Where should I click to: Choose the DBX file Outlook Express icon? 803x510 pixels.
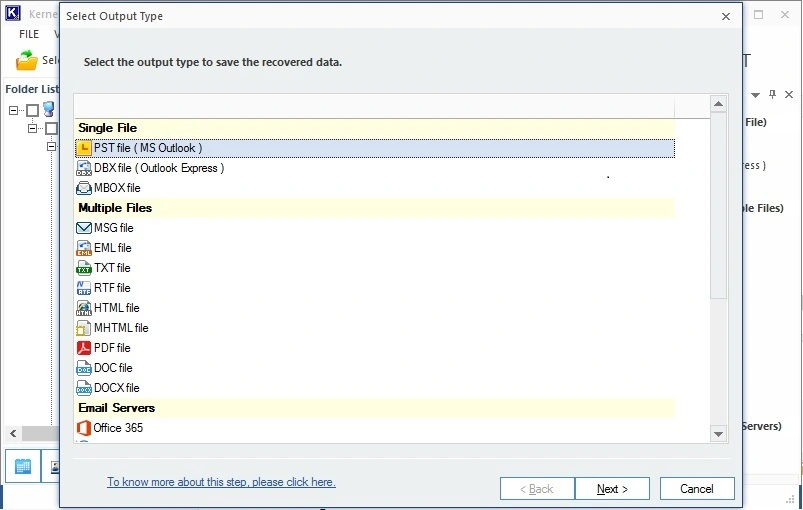[84, 168]
